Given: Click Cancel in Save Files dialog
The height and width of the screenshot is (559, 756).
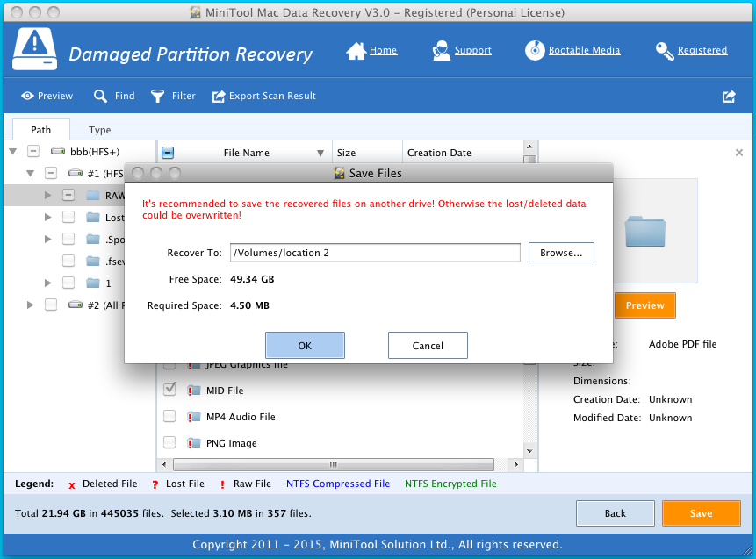Looking at the screenshot, I should pyautogui.click(x=428, y=346).
